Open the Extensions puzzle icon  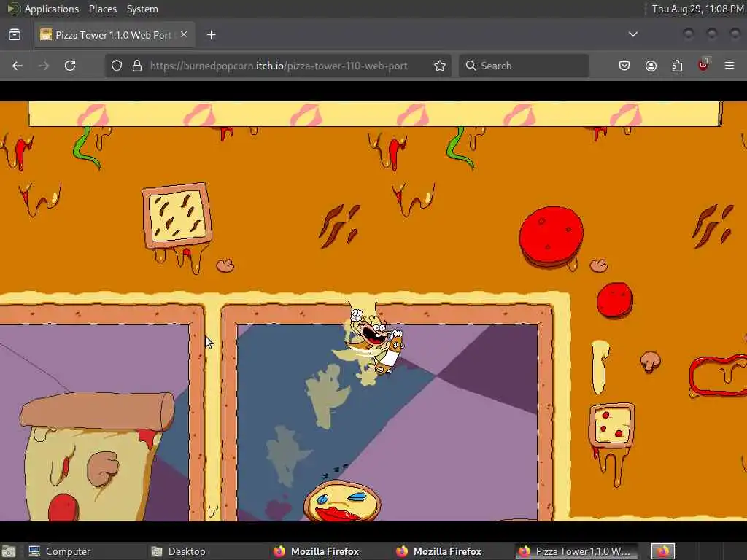[x=677, y=66]
